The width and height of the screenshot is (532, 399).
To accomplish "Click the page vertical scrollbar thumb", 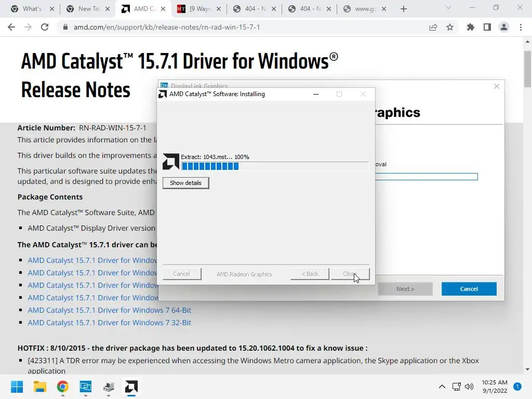I will (x=527, y=69).
